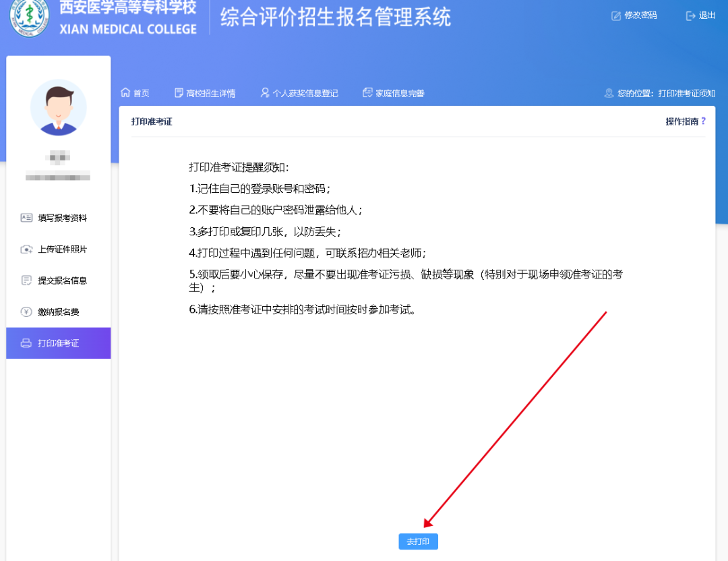Click the 修改密码 link
Image resolution: width=728 pixels, height=561 pixels.
click(640, 16)
